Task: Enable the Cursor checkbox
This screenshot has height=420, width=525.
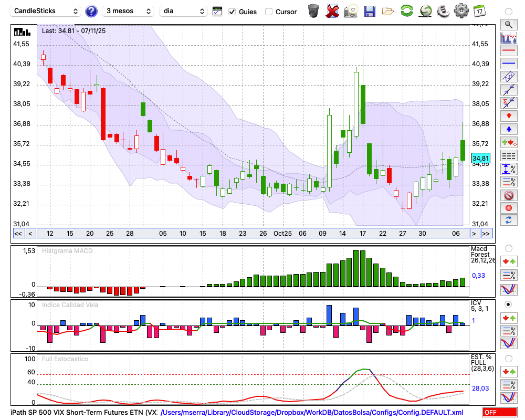Action: [269, 12]
